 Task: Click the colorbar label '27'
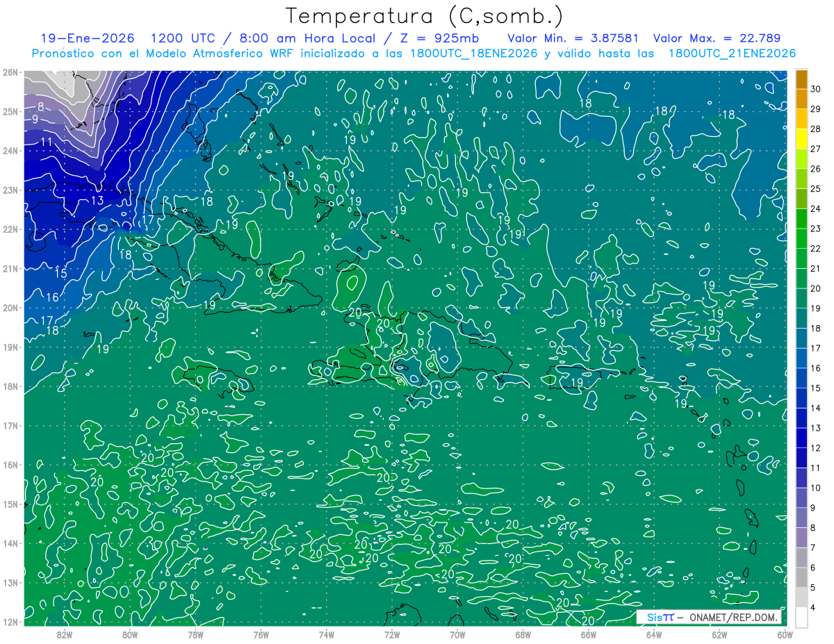tap(816, 149)
